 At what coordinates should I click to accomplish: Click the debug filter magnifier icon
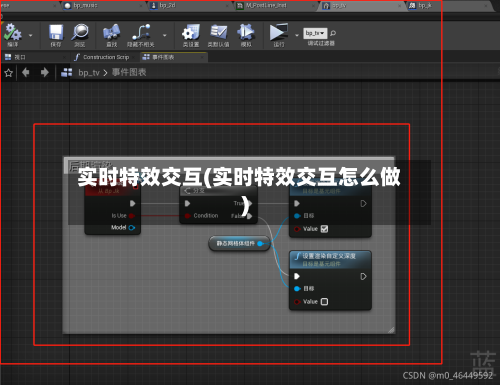[333, 33]
